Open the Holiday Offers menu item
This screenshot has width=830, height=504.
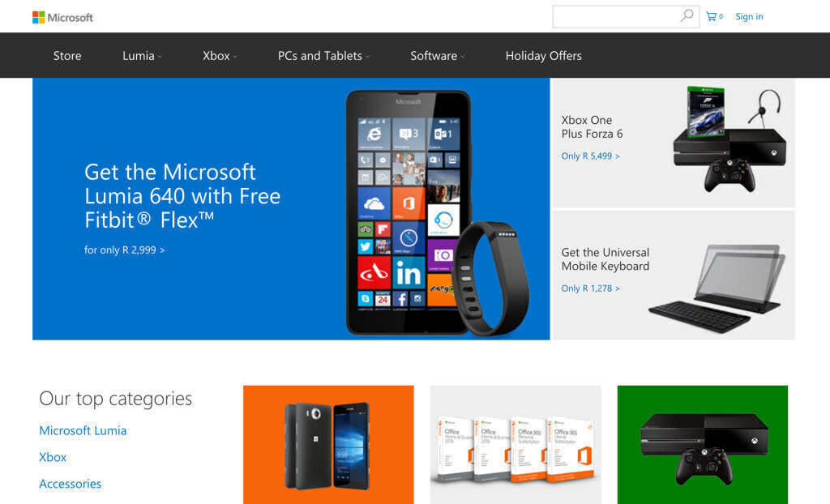[x=544, y=56]
